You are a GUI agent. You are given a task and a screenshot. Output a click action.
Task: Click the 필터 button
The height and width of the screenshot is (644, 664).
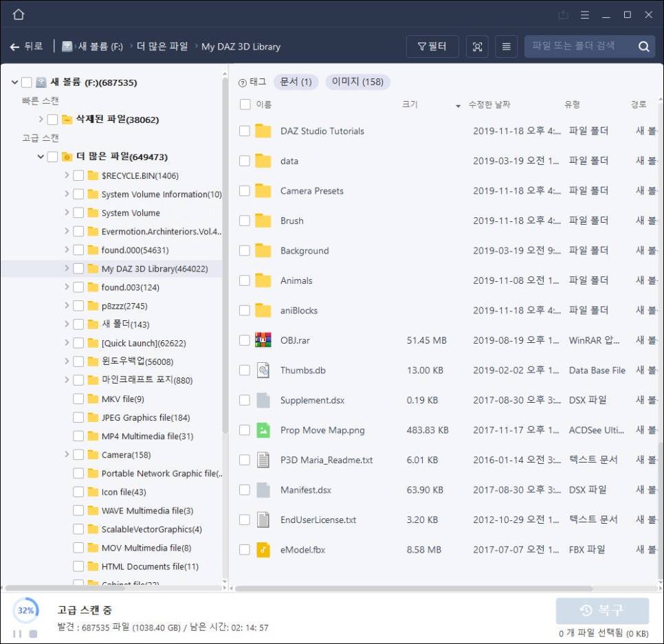point(432,47)
